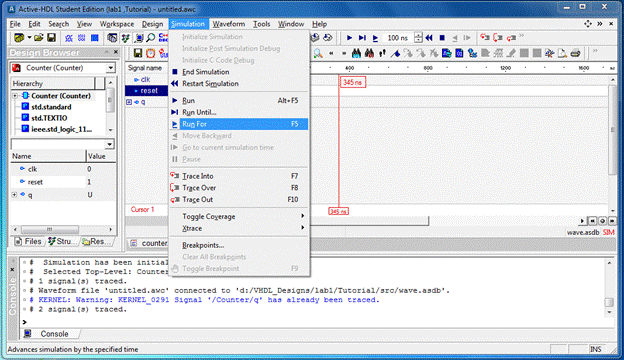
Task: Click the Trace Into toolbar icon
Action: click(x=484, y=38)
